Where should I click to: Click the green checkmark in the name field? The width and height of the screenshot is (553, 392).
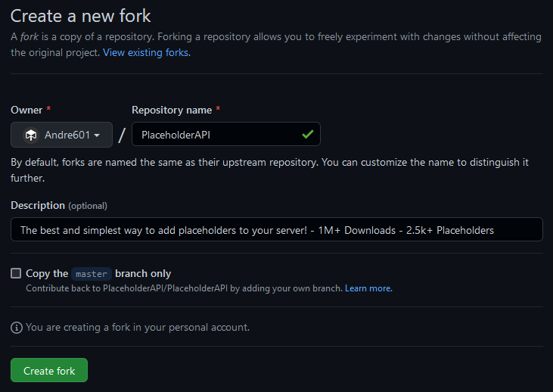tap(307, 135)
